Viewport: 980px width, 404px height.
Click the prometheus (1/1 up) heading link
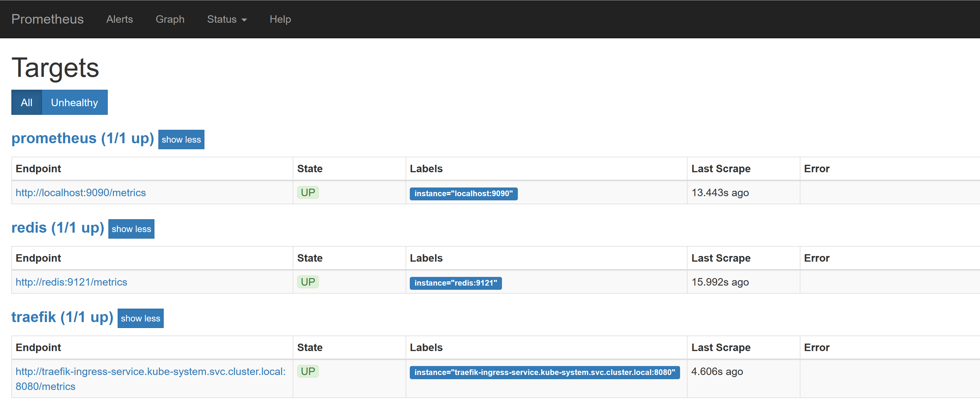[83, 138]
